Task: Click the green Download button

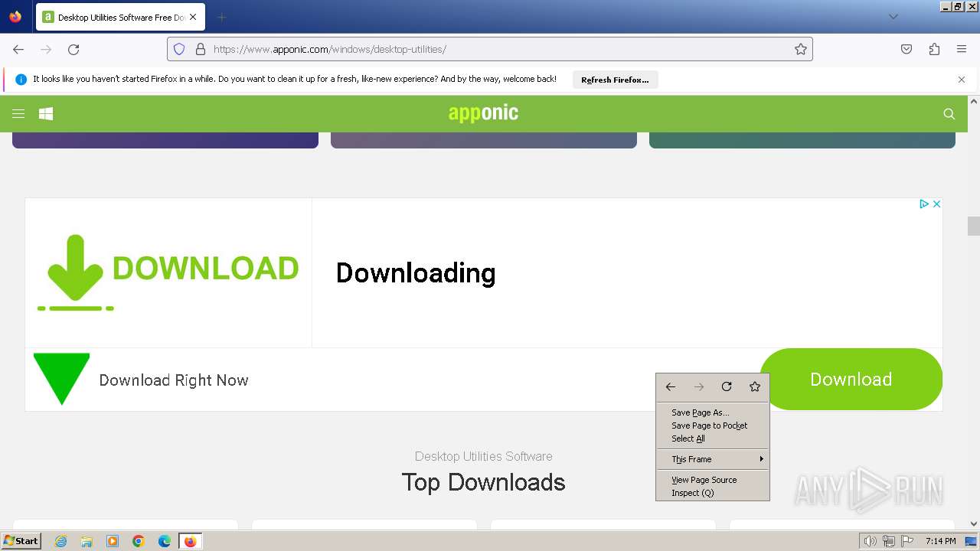Action: click(851, 379)
